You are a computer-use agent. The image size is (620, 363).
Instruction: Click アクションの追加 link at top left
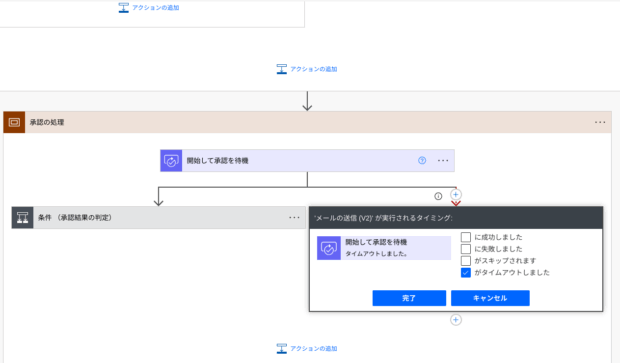coord(149,8)
